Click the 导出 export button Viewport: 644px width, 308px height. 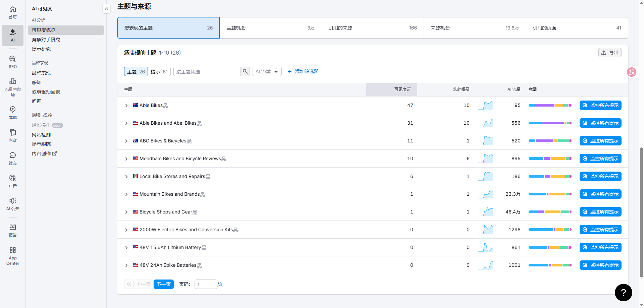pyautogui.click(x=609, y=53)
